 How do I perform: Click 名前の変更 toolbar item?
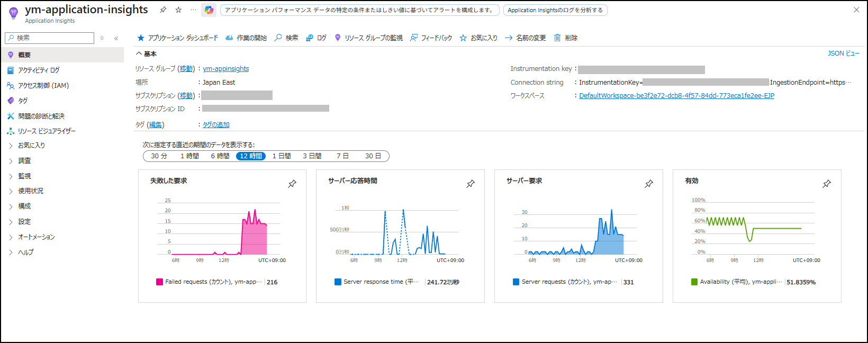(x=525, y=38)
